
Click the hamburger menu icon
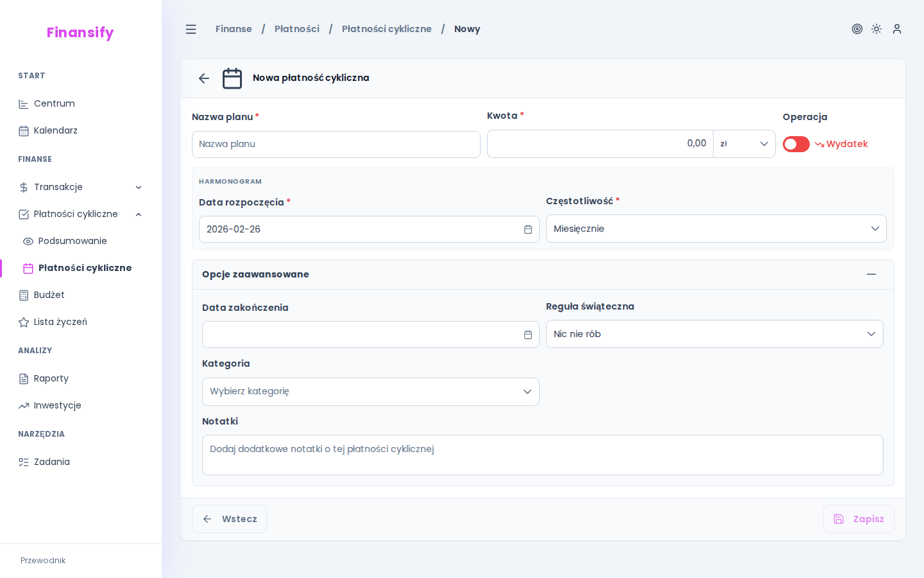[191, 29]
